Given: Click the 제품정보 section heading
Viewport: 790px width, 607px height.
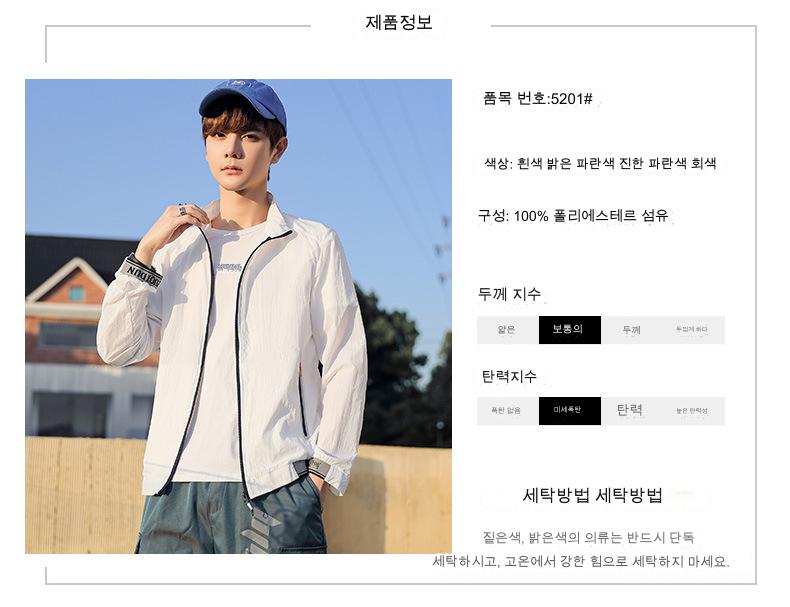Looking at the screenshot, I should [x=399, y=23].
